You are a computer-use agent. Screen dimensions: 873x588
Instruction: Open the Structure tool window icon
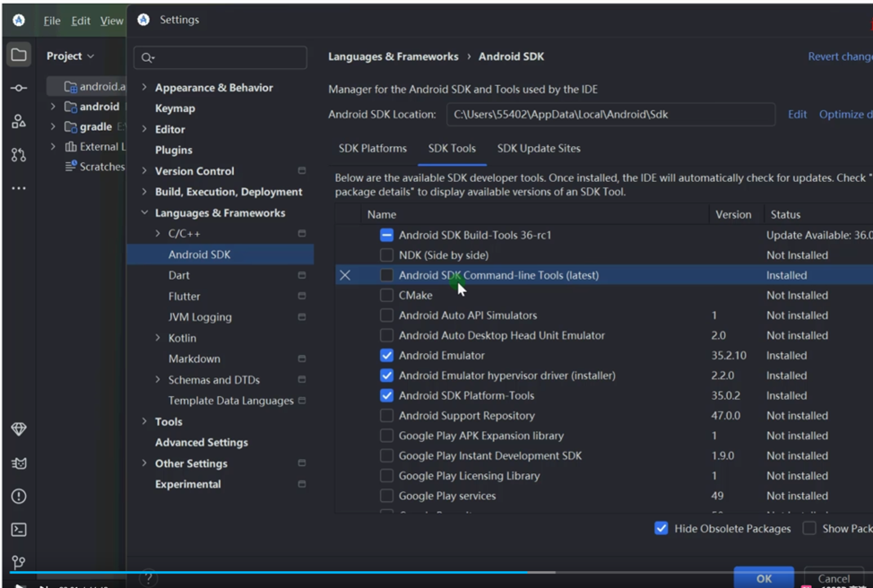point(19,121)
